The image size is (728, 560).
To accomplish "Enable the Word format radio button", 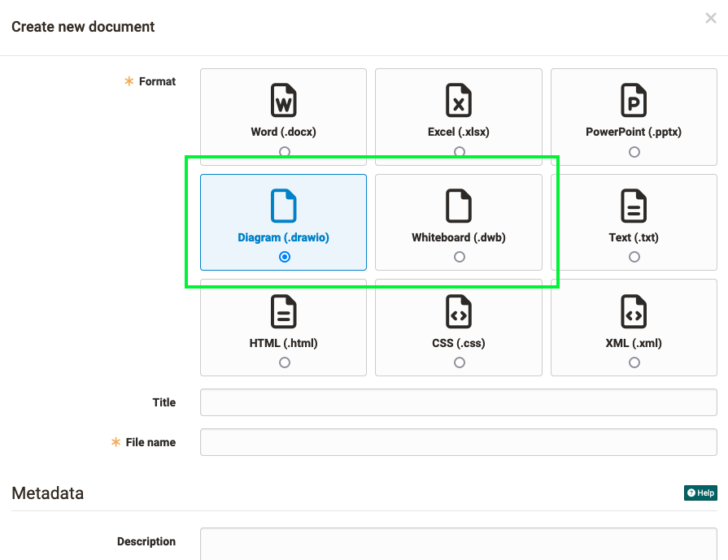I will (x=283, y=151).
